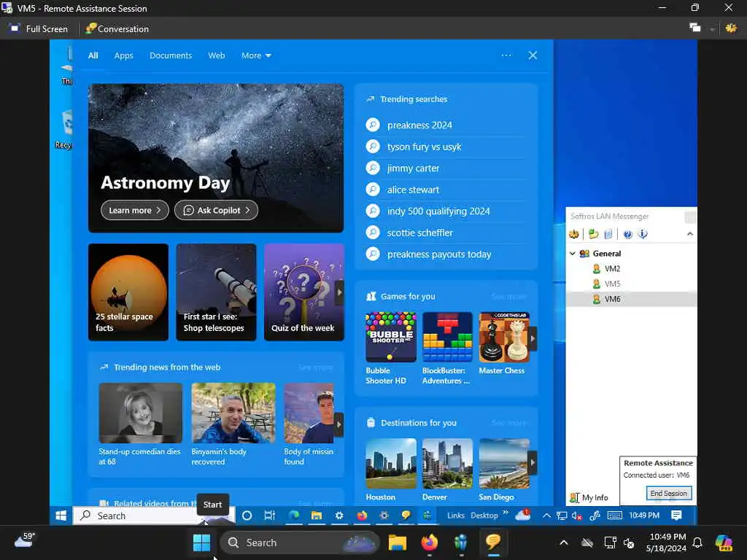Click the windows icon in the session toolbar
The image size is (747, 560).
tap(695, 28)
